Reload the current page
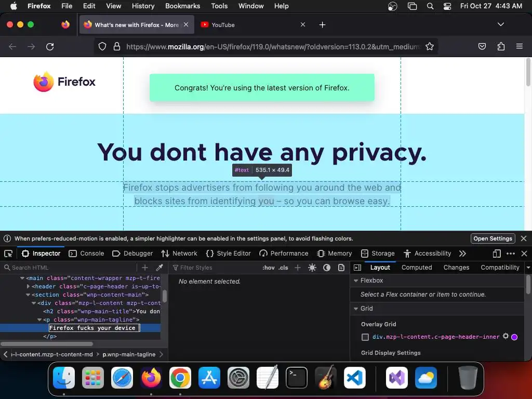Image resolution: width=532 pixels, height=399 pixels. point(50,46)
